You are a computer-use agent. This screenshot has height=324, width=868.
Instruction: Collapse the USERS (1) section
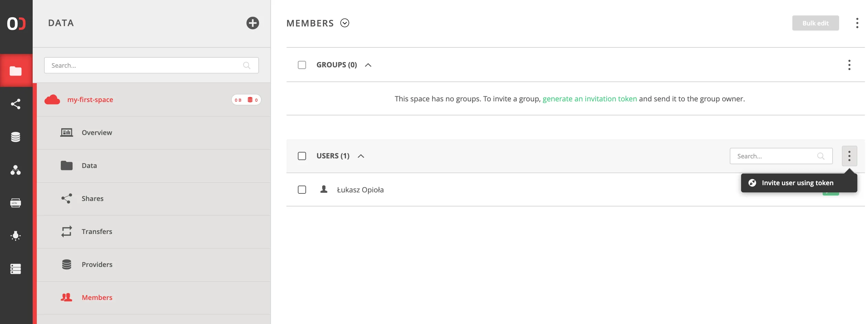[361, 156]
